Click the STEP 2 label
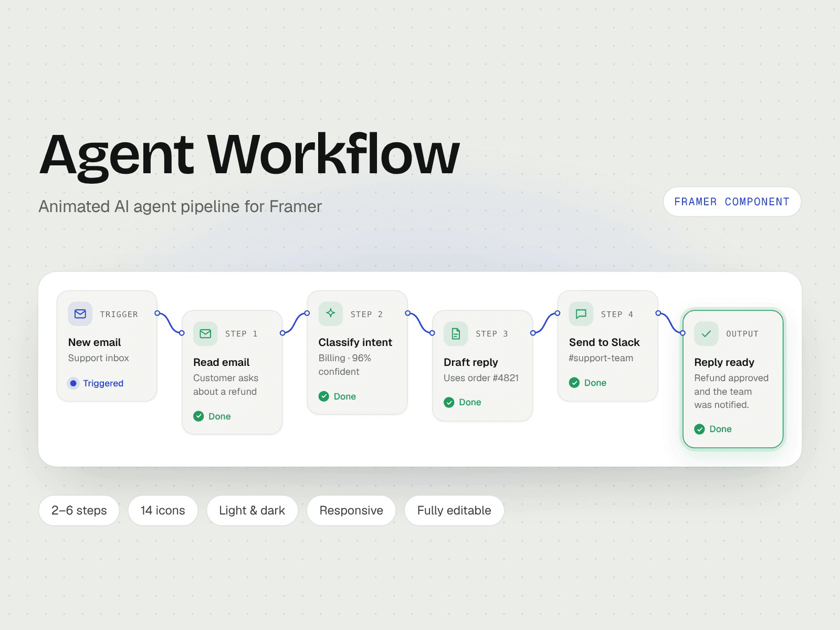Image resolution: width=840 pixels, height=630 pixels. pyautogui.click(x=367, y=314)
